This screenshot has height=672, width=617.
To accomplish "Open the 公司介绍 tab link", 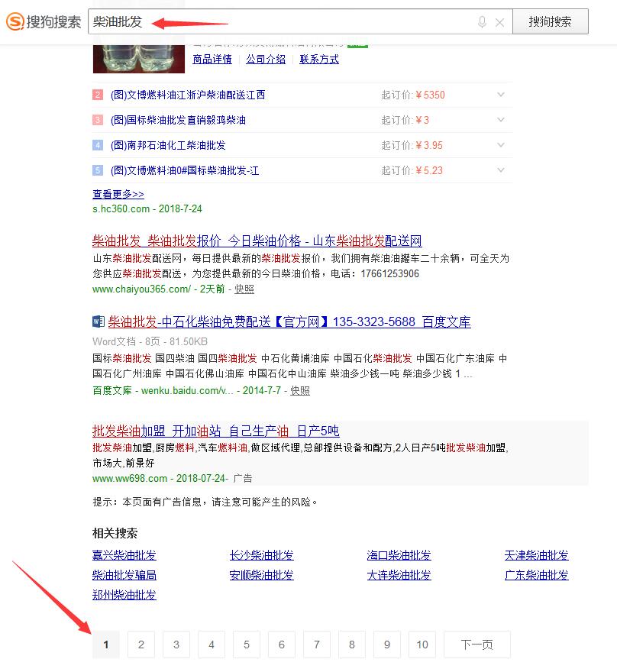I will 266,59.
